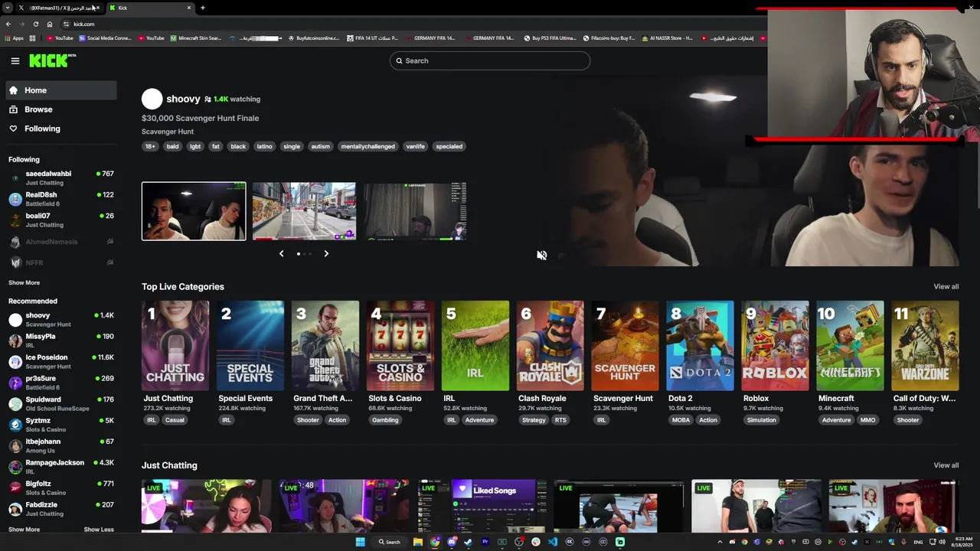The width and height of the screenshot is (980, 551).
Task: Open RealD8sh followed channel
Action: pos(61,199)
